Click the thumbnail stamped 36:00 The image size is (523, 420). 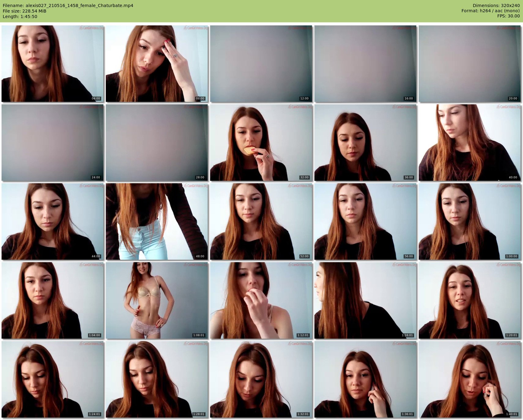tap(365, 143)
